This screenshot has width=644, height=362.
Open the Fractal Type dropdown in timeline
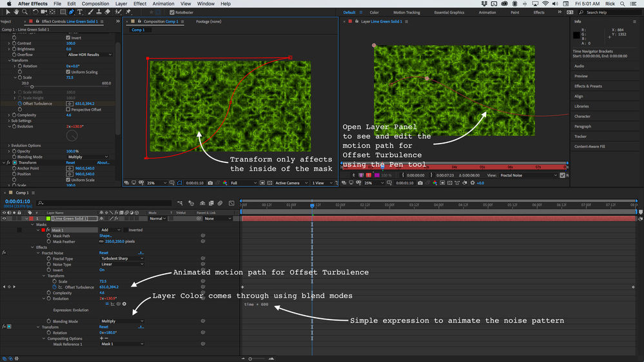122,258
